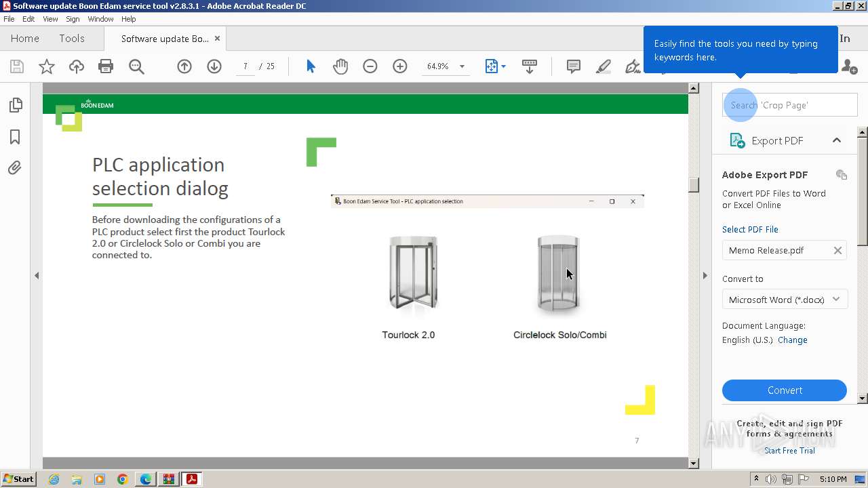The height and width of the screenshot is (488, 868).
Task: Open Bookmarks panel in left sidebar
Action: click(15, 137)
